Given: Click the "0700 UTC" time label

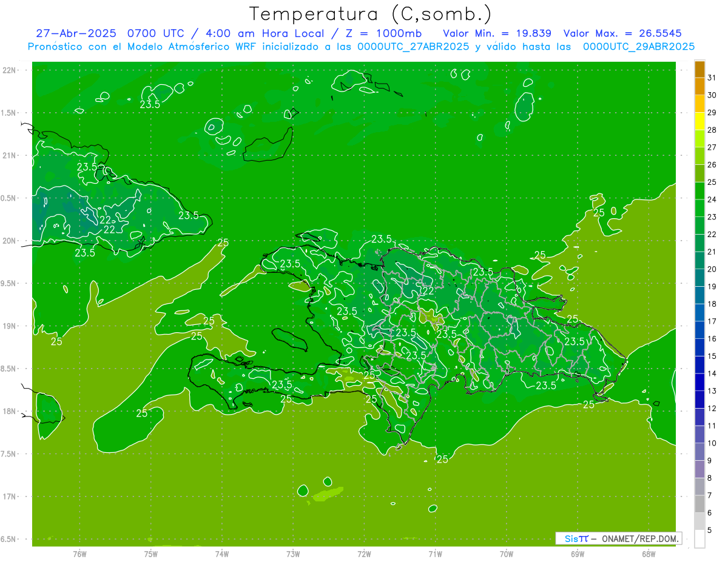Looking at the screenshot, I should 157,33.
